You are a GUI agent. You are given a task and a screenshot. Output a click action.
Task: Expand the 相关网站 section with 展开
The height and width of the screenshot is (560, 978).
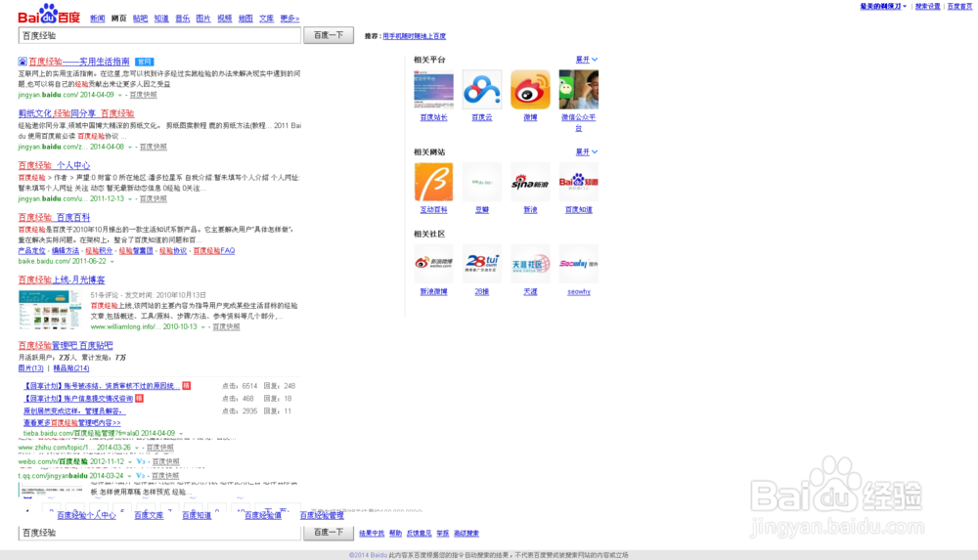(586, 152)
